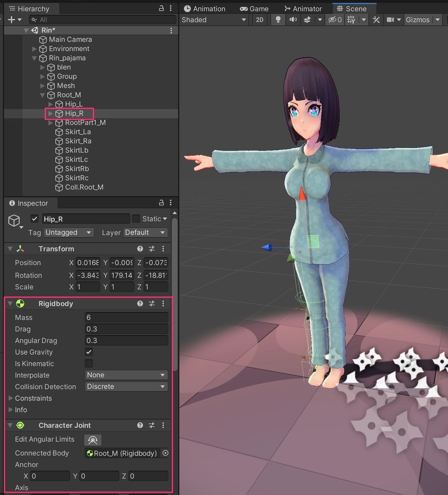448x495 pixels.
Task: Lock the Inspector panel
Action: click(x=161, y=203)
